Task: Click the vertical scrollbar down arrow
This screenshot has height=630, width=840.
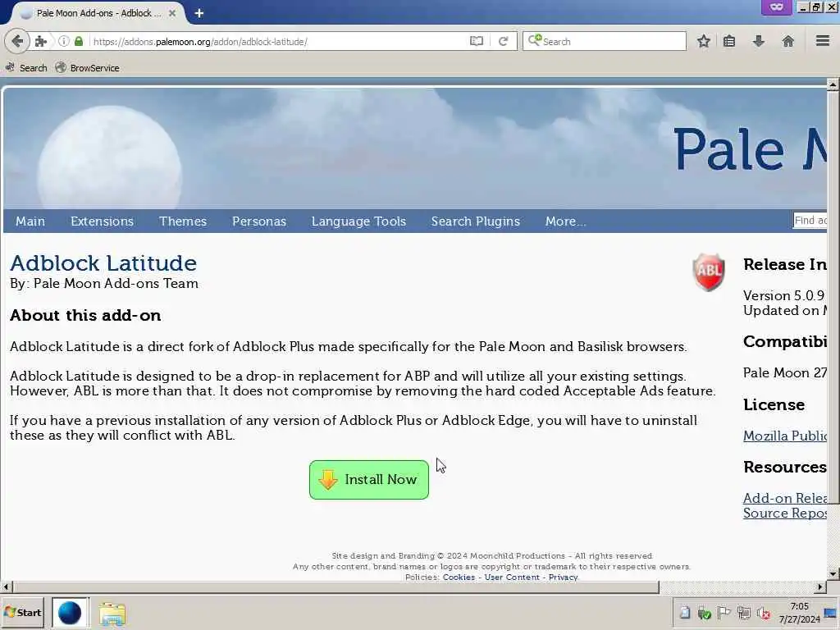Action: click(x=833, y=574)
